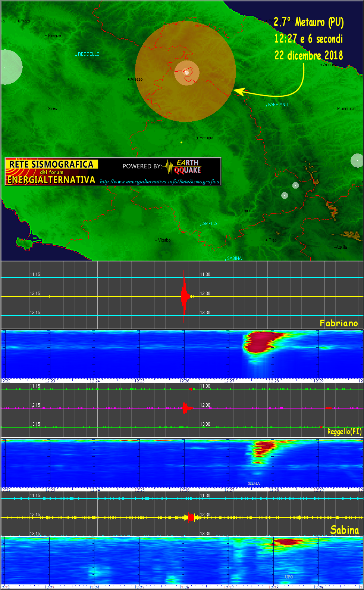Click the Terni city marker

coord(239,211)
